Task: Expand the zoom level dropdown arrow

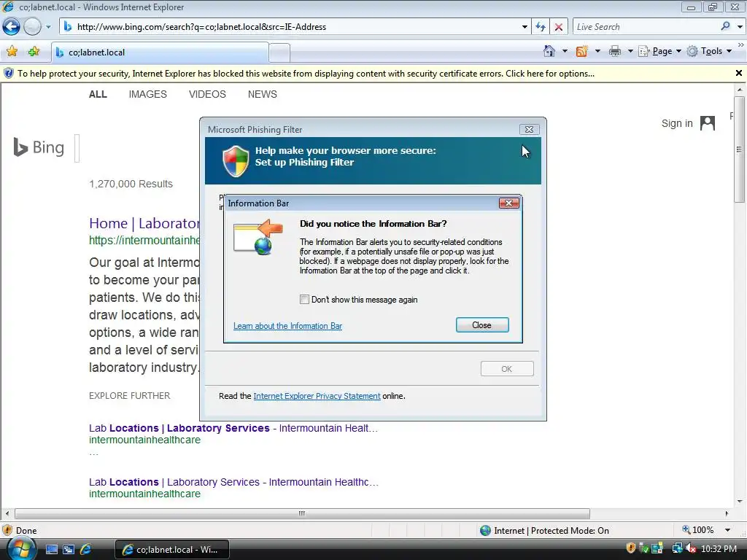Action: click(x=727, y=530)
